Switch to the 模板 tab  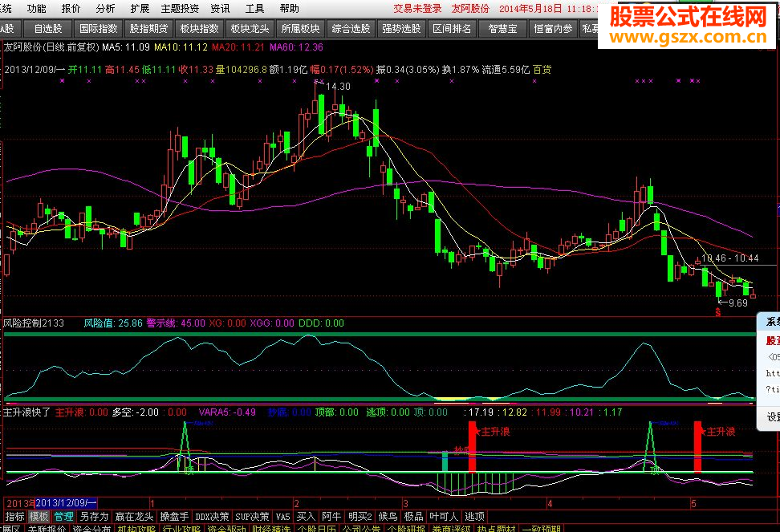(39, 517)
